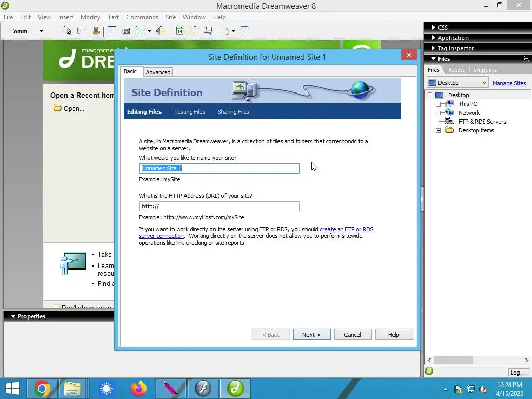
Task: Follow the create an FTP or RDS link
Action: (347, 229)
